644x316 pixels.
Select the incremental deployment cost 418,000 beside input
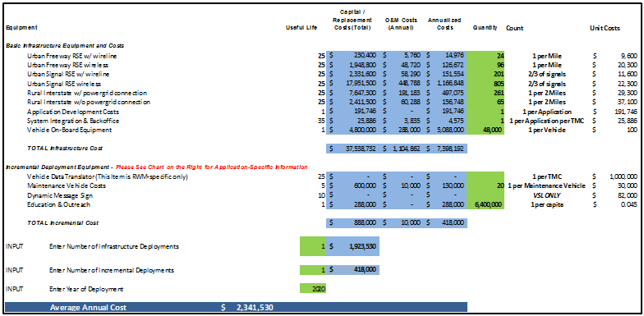(353, 270)
